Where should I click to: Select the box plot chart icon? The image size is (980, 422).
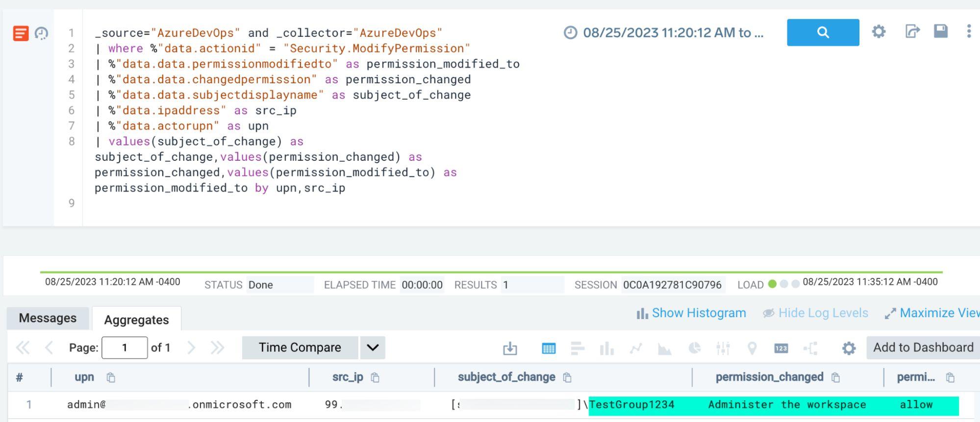click(723, 348)
